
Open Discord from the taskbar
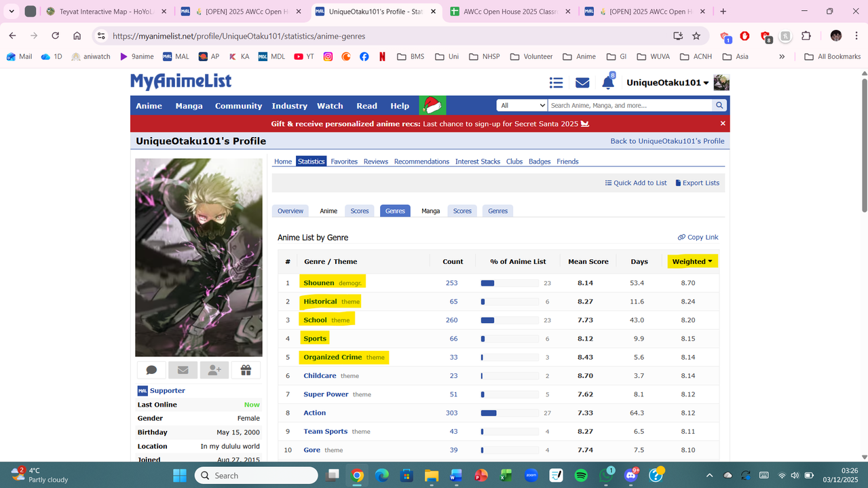[x=630, y=475]
